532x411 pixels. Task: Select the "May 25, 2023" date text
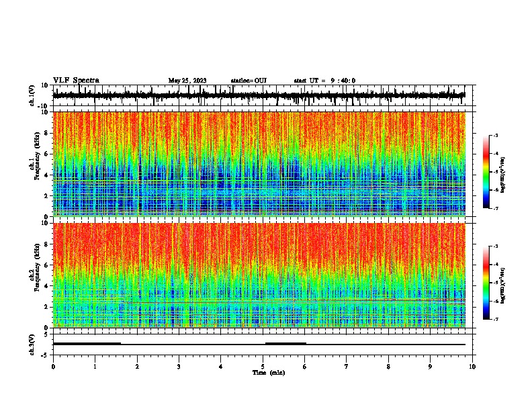point(187,81)
